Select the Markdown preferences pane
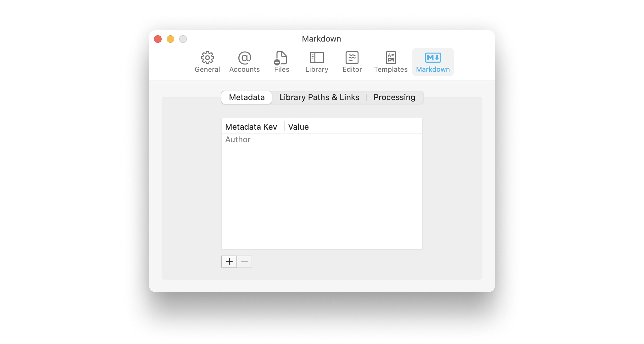644x344 pixels. [x=433, y=61]
